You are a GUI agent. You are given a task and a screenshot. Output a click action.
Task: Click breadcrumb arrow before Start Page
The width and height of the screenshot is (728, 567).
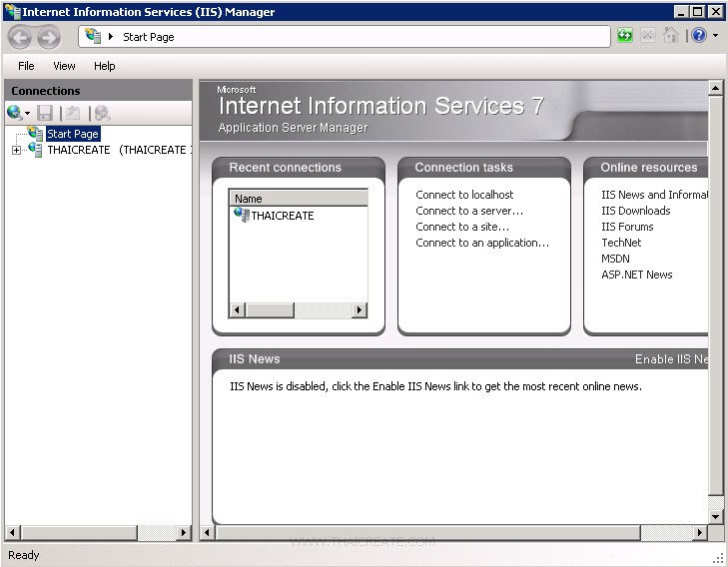[111, 36]
